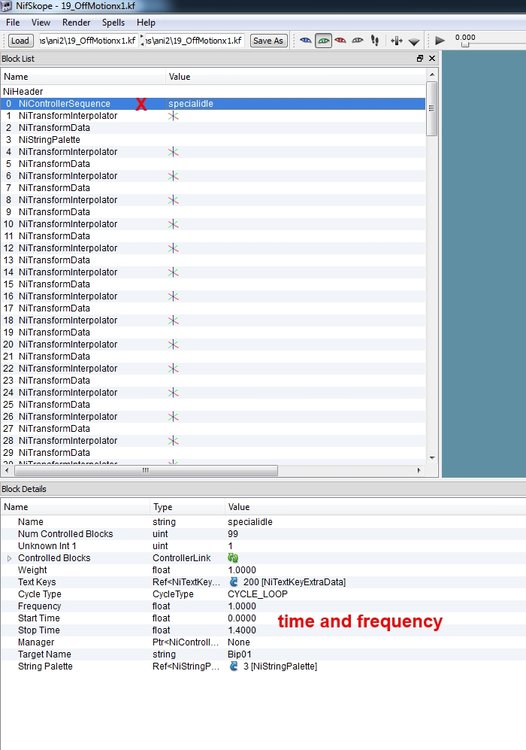Click transform icon in block 4 row
Image resolution: width=526 pixels, height=750 pixels.
click(x=173, y=152)
